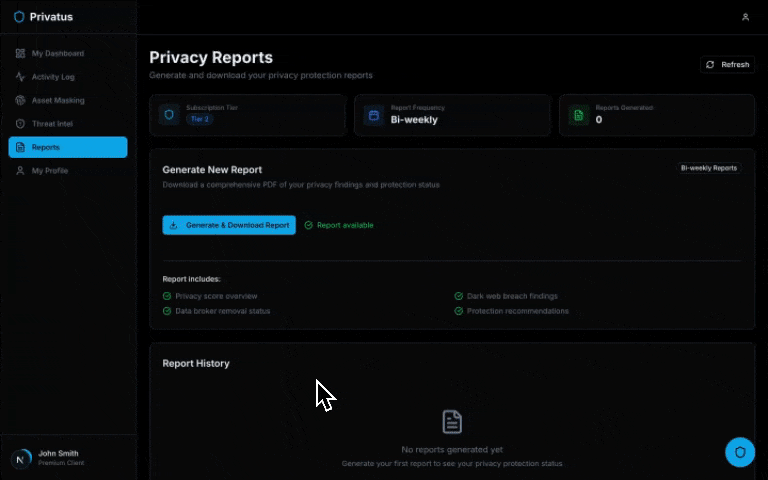Click the Privatus shield logo icon

pyautogui.click(x=19, y=17)
